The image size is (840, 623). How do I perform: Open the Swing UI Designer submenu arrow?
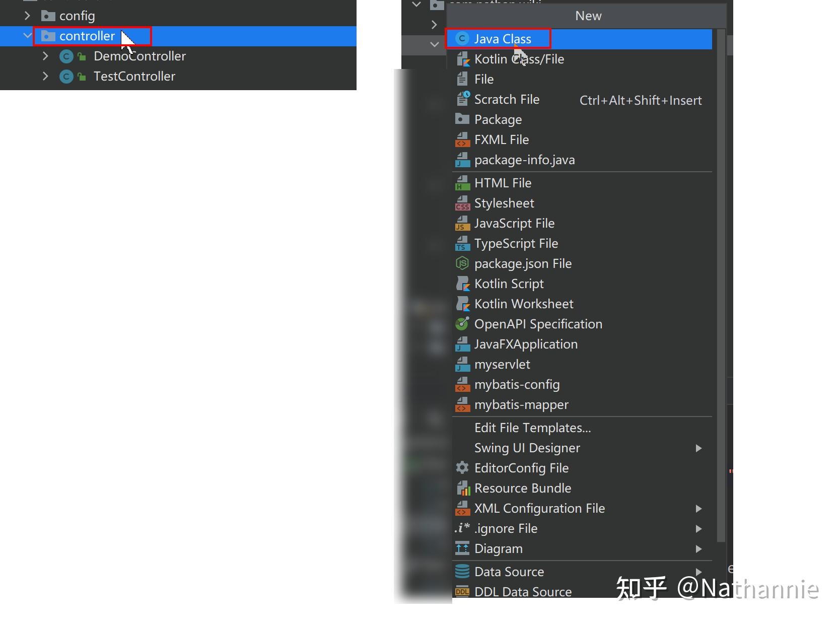[x=698, y=448]
